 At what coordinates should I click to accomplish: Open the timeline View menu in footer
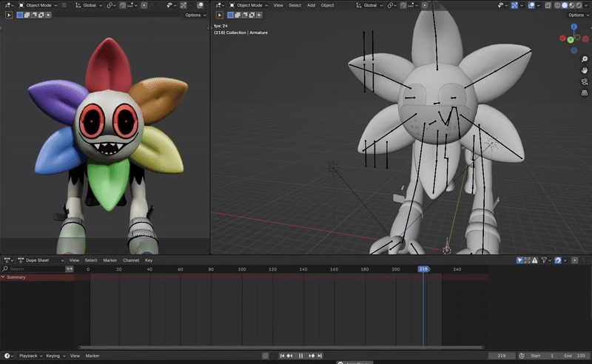pos(75,356)
